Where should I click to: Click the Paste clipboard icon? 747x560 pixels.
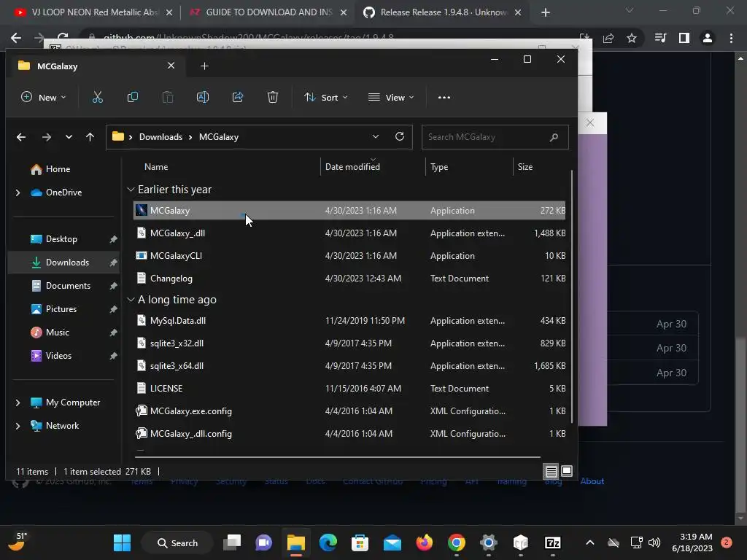click(168, 98)
